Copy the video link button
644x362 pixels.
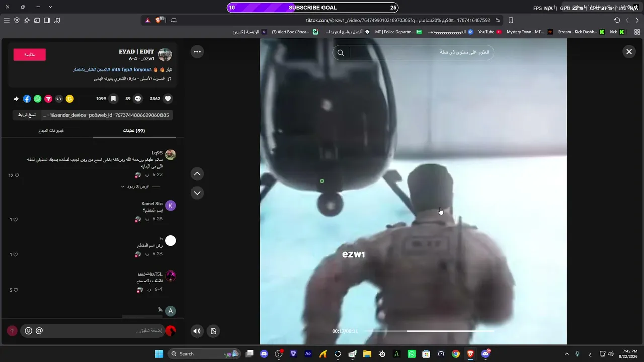(x=27, y=115)
